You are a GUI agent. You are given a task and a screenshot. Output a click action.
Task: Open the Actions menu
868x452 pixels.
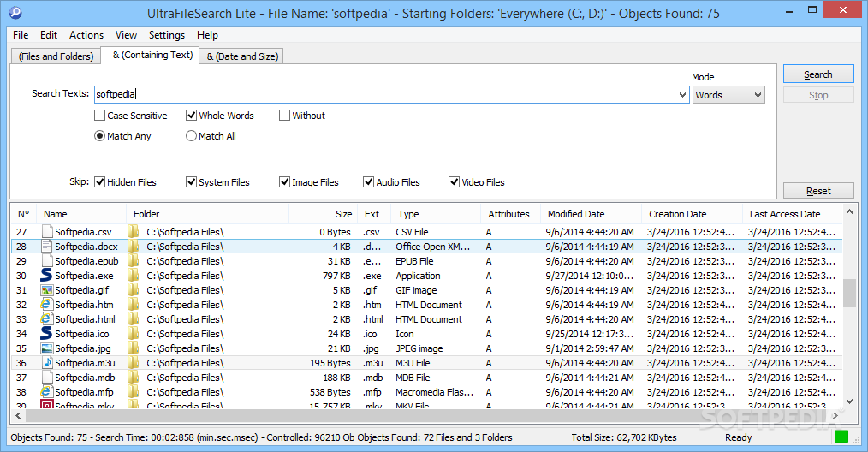[x=86, y=35]
